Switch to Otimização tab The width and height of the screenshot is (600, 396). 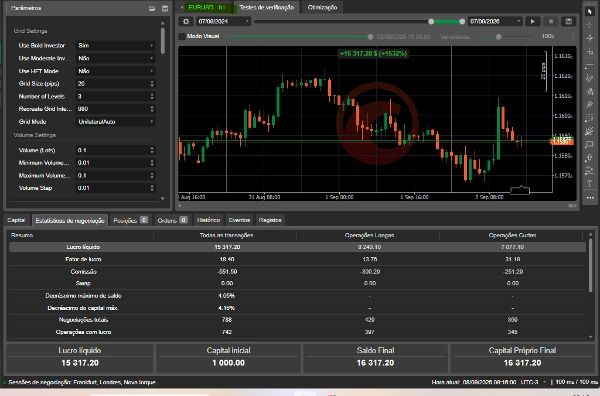click(322, 7)
